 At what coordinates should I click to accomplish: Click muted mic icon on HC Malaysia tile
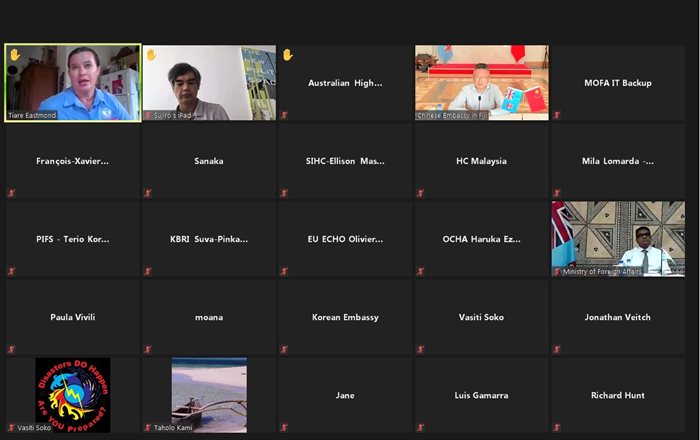(421, 193)
